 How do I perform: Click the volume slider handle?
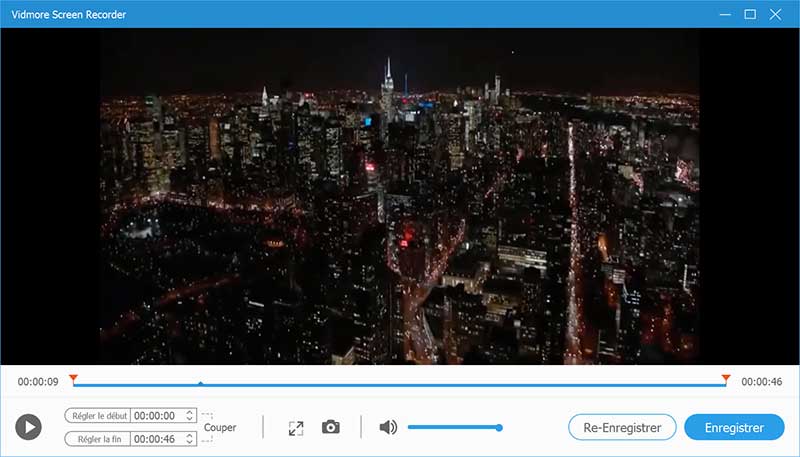[499, 427]
